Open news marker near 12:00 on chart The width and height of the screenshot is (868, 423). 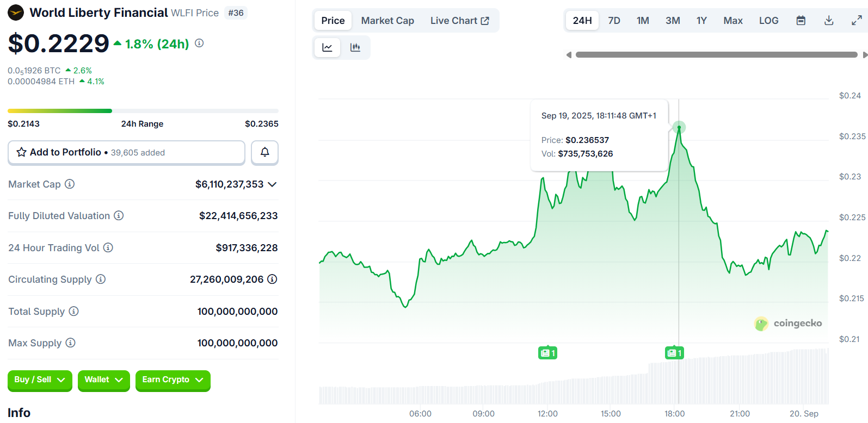tap(547, 353)
